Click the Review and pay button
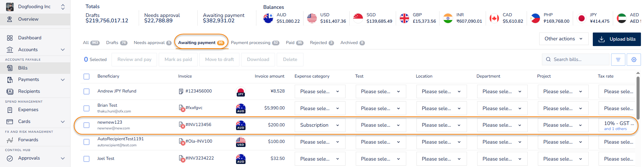The height and width of the screenshot is (167, 644). (134, 60)
